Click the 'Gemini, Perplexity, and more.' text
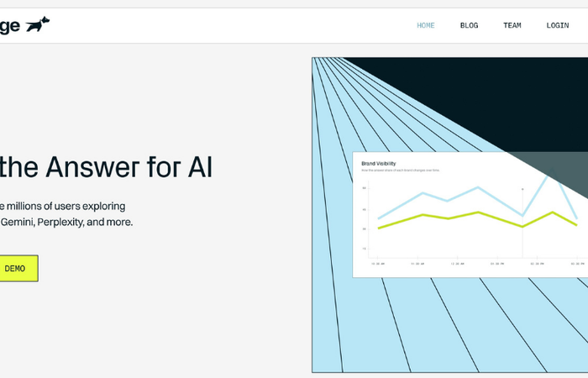Viewport: 588px width, 378px height. (66, 222)
